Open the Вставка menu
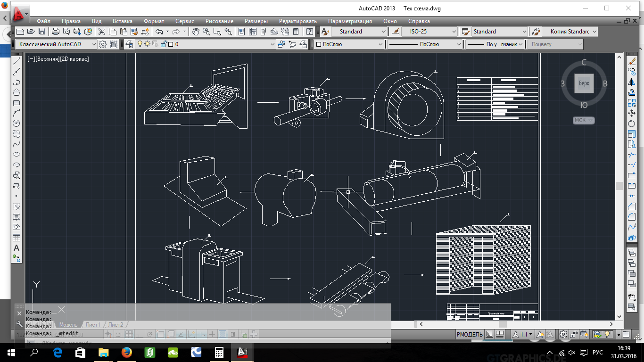Viewport: 644px width, 362px height. tap(123, 21)
